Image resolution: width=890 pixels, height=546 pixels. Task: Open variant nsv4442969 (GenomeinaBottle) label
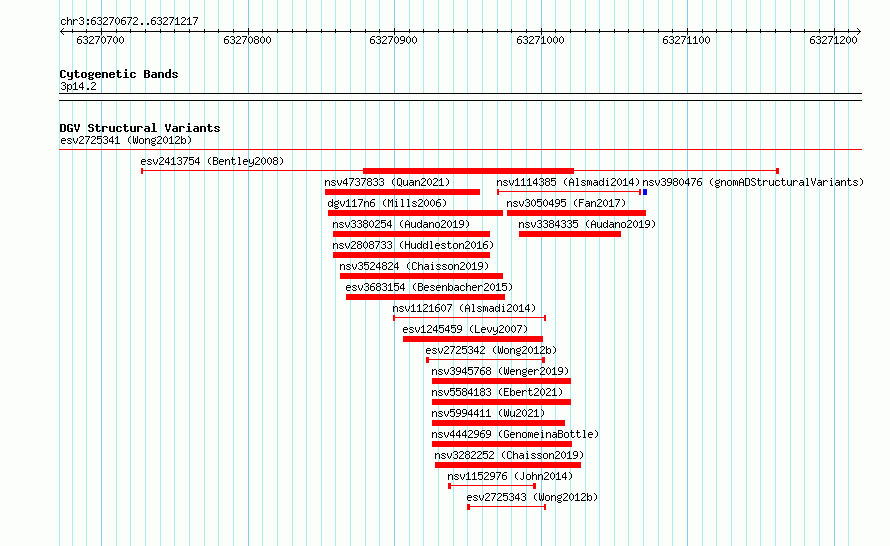[515, 434]
